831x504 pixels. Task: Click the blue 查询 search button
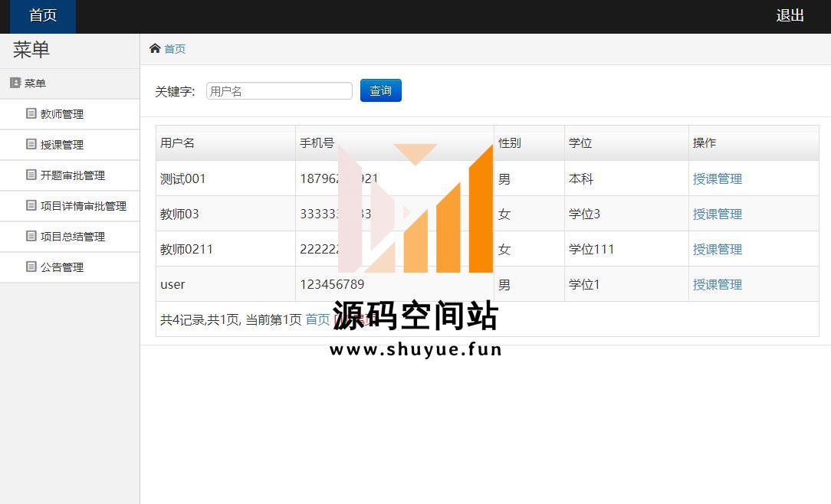tap(380, 90)
